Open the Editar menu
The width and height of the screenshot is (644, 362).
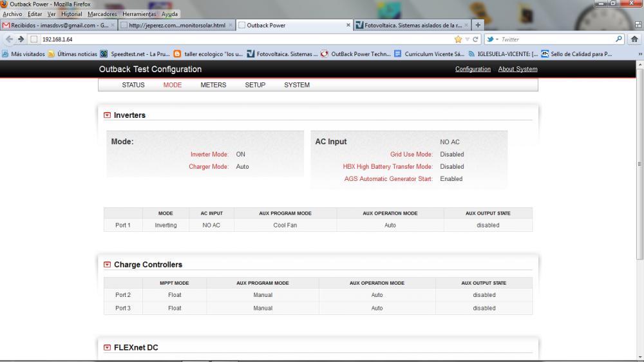[35, 14]
